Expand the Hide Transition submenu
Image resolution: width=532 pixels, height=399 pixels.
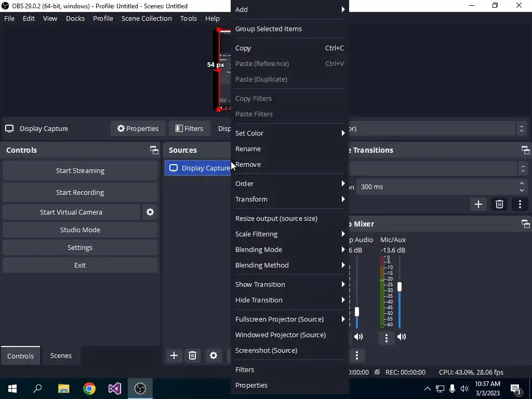(290, 300)
